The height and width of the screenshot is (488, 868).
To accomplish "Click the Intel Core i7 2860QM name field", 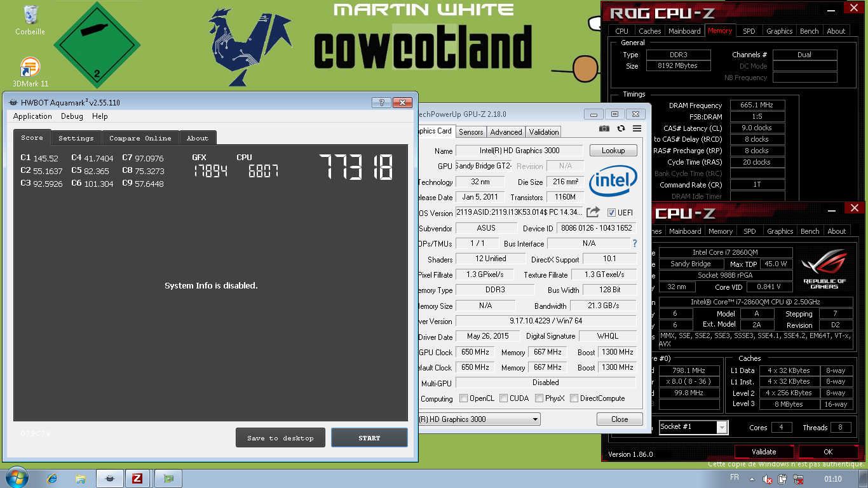I will 726,252.
